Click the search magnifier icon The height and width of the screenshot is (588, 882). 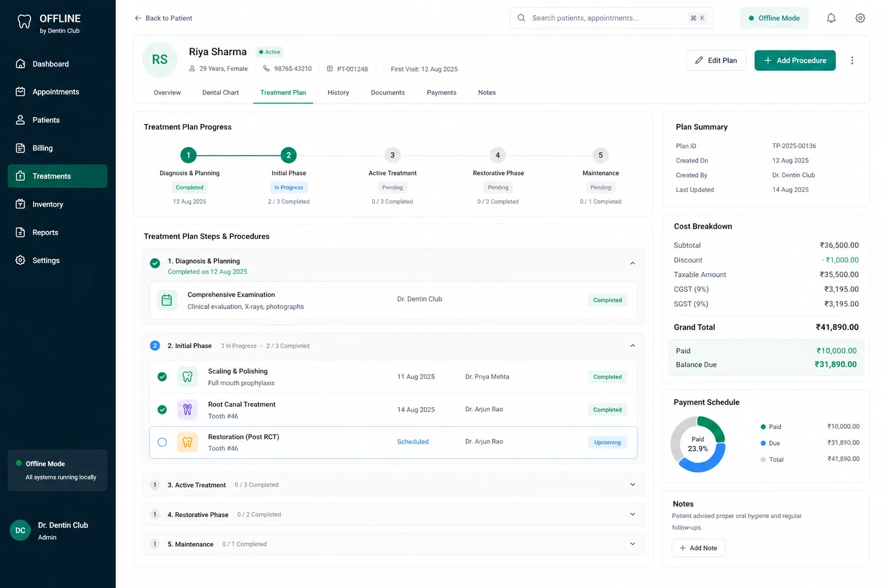[521, 18]
